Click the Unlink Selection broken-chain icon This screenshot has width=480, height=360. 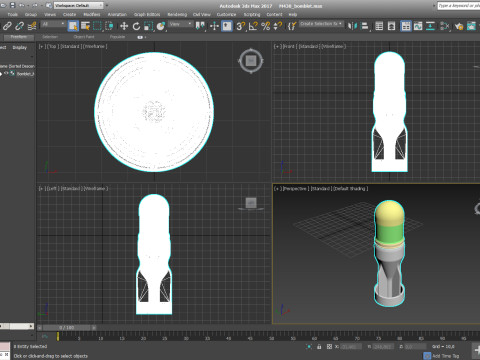[19, 26]
